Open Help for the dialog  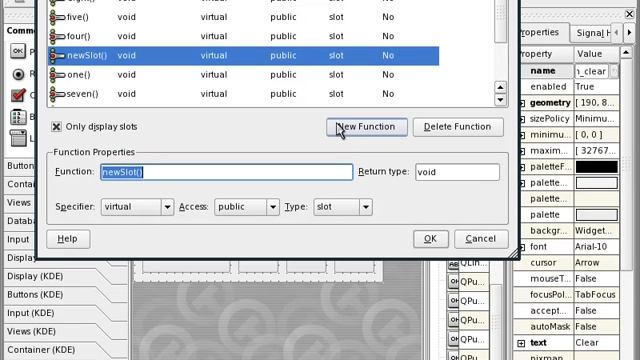68,239
